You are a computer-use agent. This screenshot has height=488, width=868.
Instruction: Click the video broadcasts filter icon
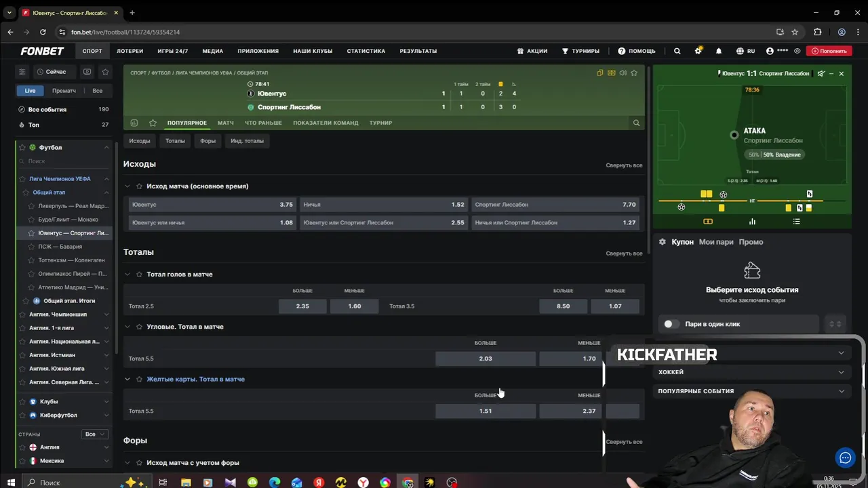(87, 72)
